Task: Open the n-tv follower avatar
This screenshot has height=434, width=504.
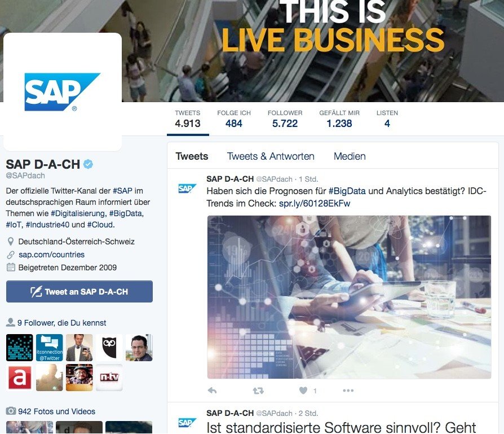Action: point(109,378)
